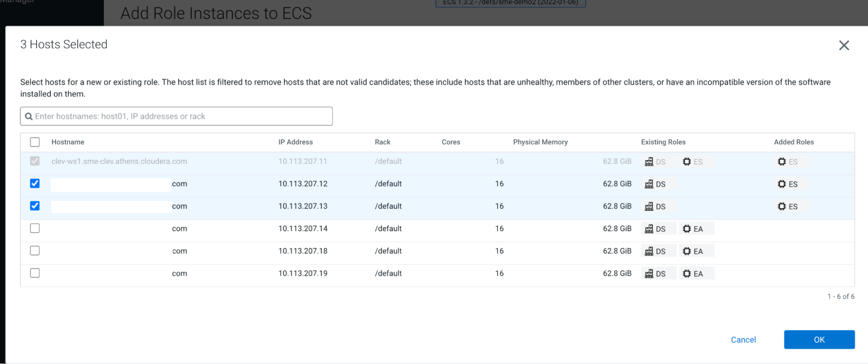Click the EA role icon for host 10.113.207.18
Screen dimensions: 868x364
686,251
